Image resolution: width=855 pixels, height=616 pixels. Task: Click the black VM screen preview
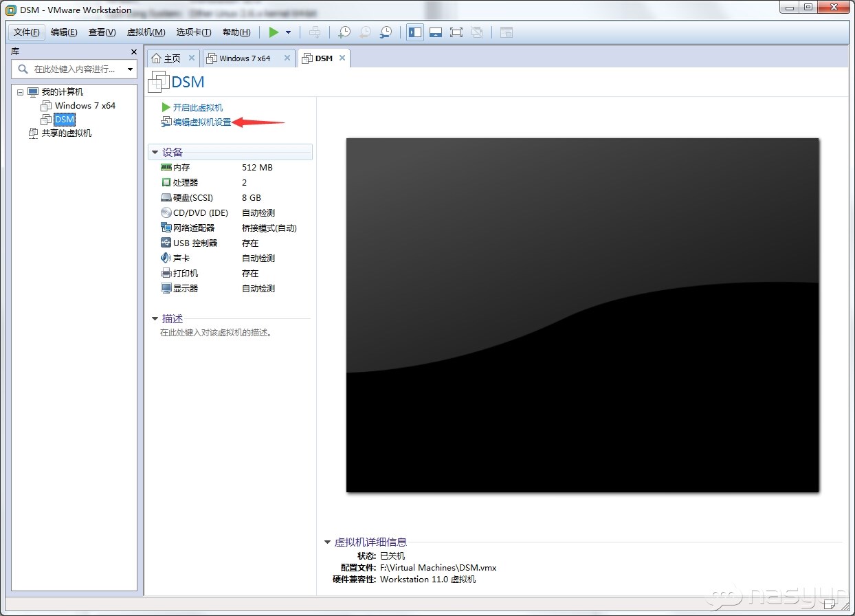pyautogui.click(x=582, y=315)
